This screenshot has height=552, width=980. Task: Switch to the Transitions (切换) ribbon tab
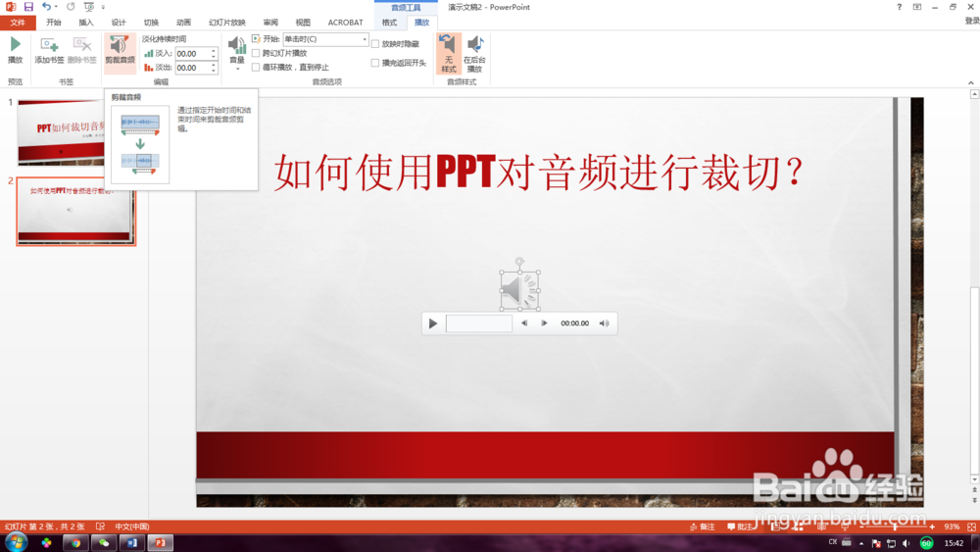click(151, 23)
